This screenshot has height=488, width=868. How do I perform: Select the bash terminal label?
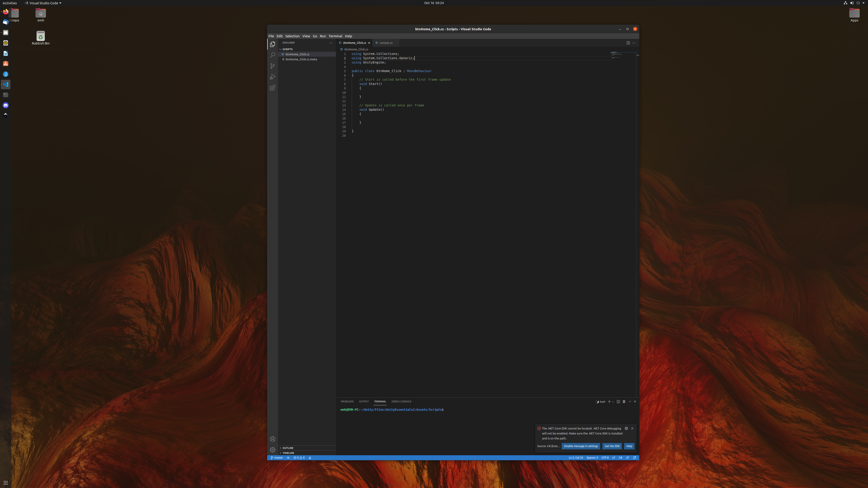click(x=601, y=401)
